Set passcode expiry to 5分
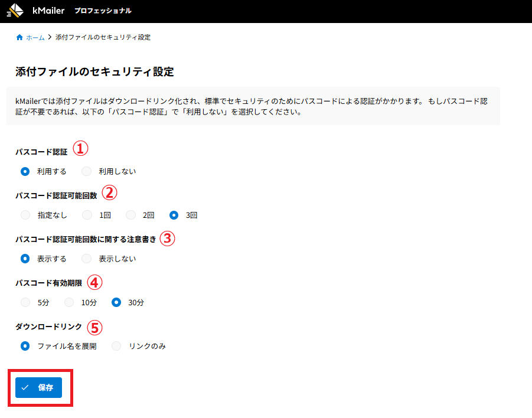The image size is (532, 418). [x=25, y=302]
